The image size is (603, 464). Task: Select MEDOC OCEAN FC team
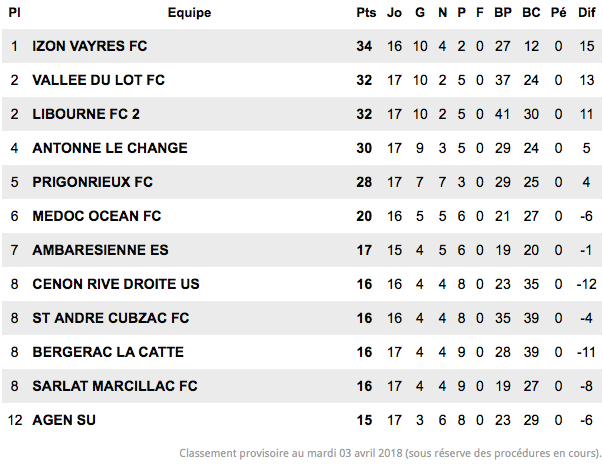coord(97,216)
